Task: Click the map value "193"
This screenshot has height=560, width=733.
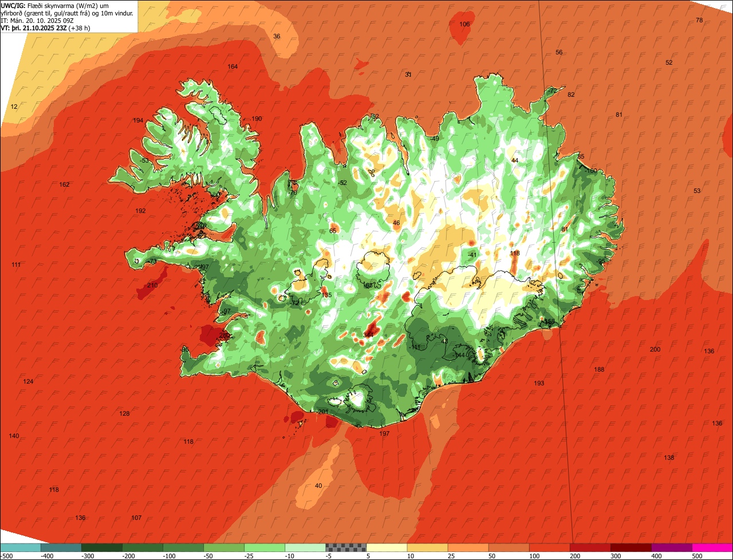Action: point(539,383)
